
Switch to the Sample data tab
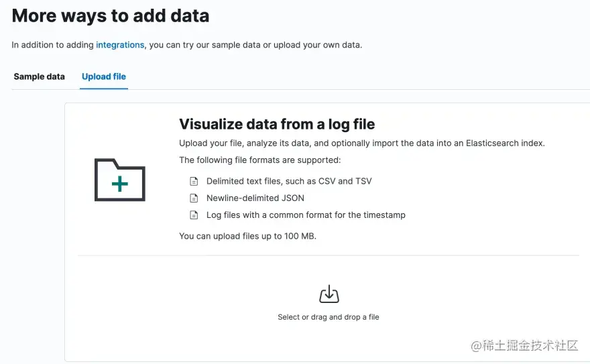(x=39, y=76)
